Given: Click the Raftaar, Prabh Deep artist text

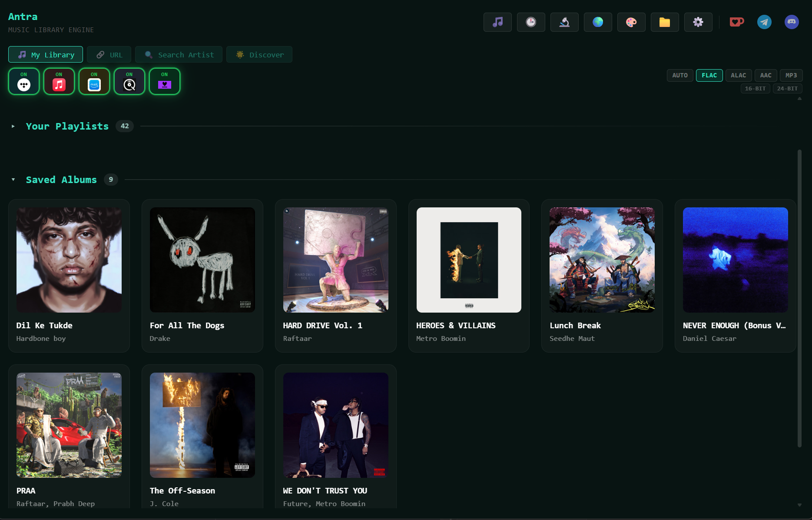Looking at the screenshot, I should pos(56,504).
